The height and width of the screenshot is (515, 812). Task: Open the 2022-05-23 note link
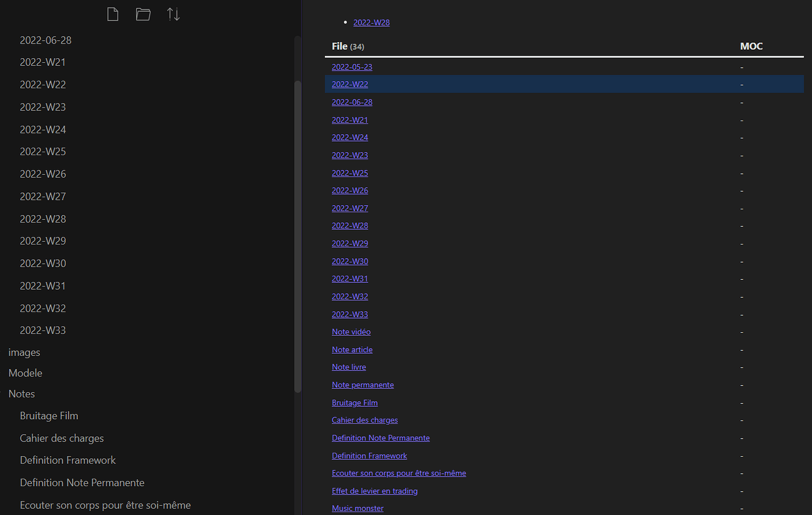pyautogui.click(x=352, y=66)
